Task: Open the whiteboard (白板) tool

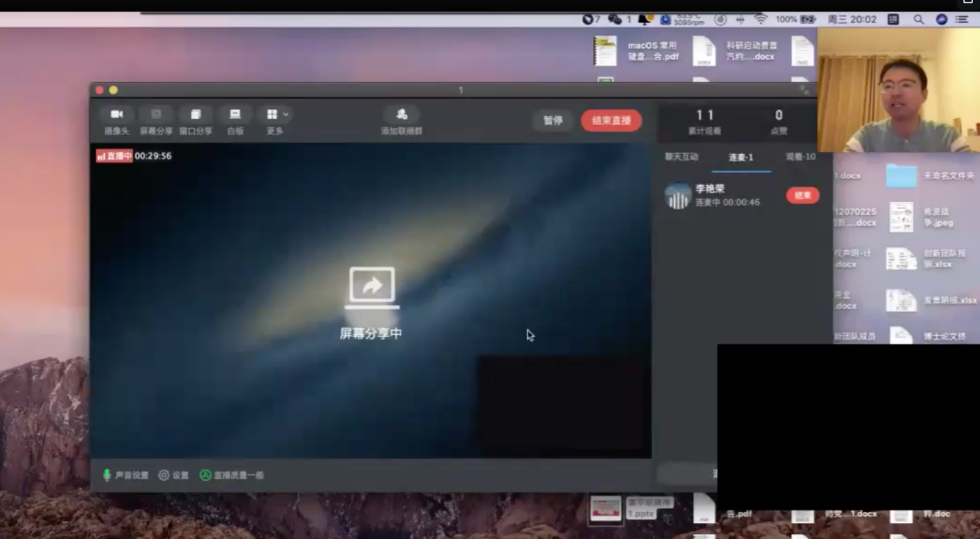Action: [235, 115]
